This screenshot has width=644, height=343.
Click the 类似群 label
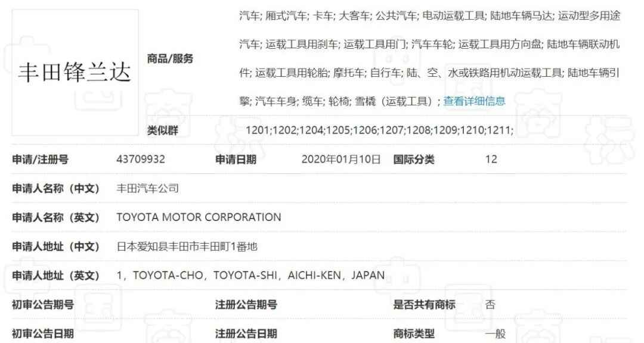tap(163, 130)
